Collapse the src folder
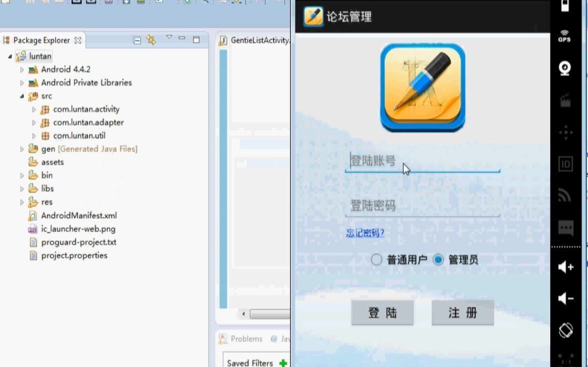The image size is (588, 367). pos(22,97)
